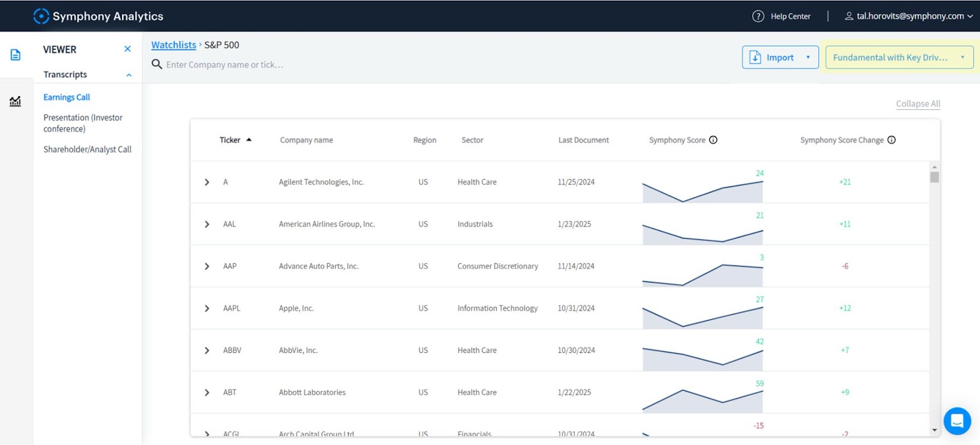This screenshot has height=445, width=980.
Task: Open the Import dropdown arrow
Action: click(809, 58)
